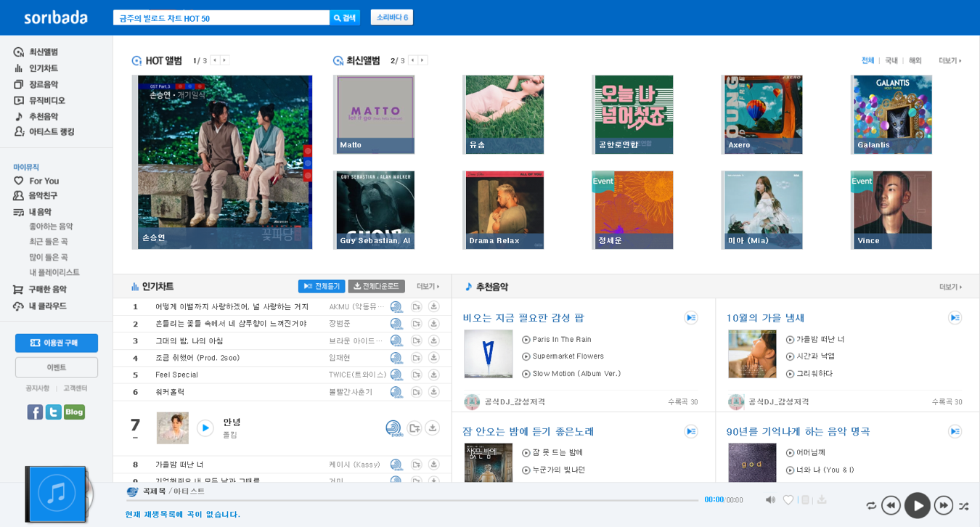
Task: Select the 해외 album filter tab
Action: tap(915, 60)
